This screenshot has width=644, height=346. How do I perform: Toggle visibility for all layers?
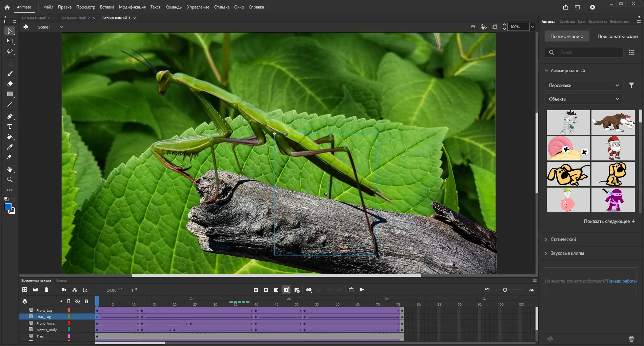point(78,301)
